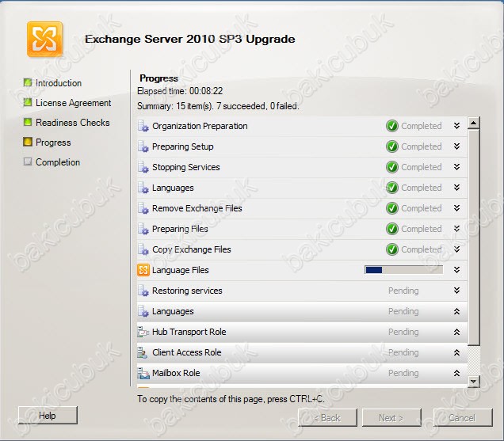Image resolution: width=504 pixels, height=441 pixels.
Task: Select the Introduction step
Action: (x=59, y=83)
